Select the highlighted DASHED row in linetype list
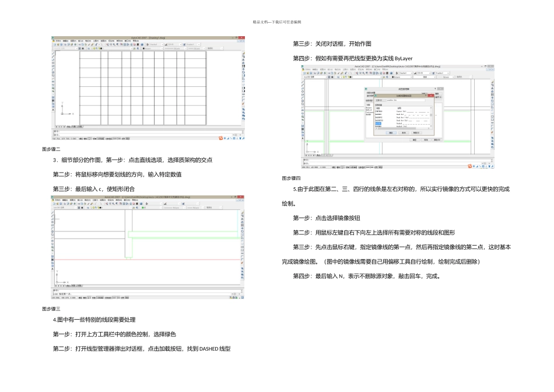Screen dimensions: 554x392 coord(379,123)
